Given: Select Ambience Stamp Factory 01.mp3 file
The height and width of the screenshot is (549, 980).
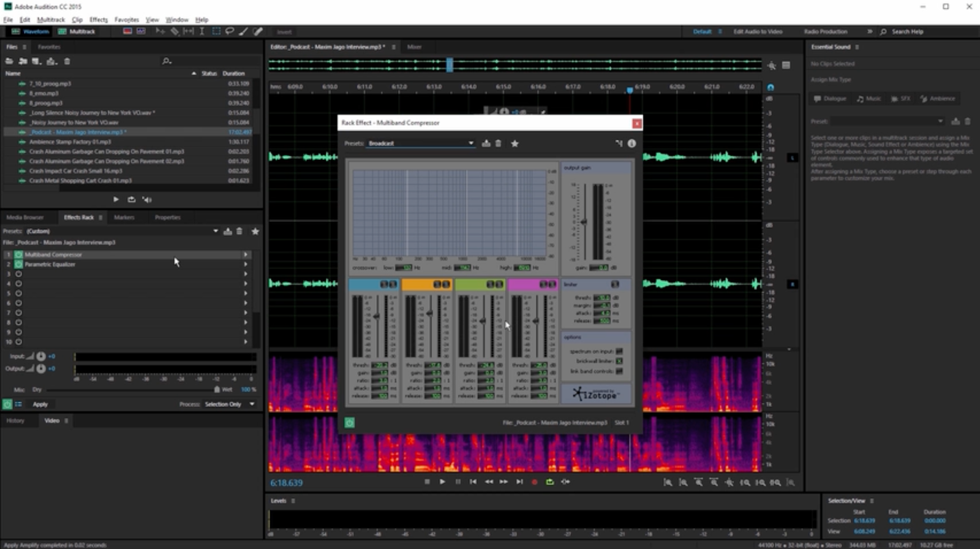Looking at the screenshot, I should click(x=70, y=142).
